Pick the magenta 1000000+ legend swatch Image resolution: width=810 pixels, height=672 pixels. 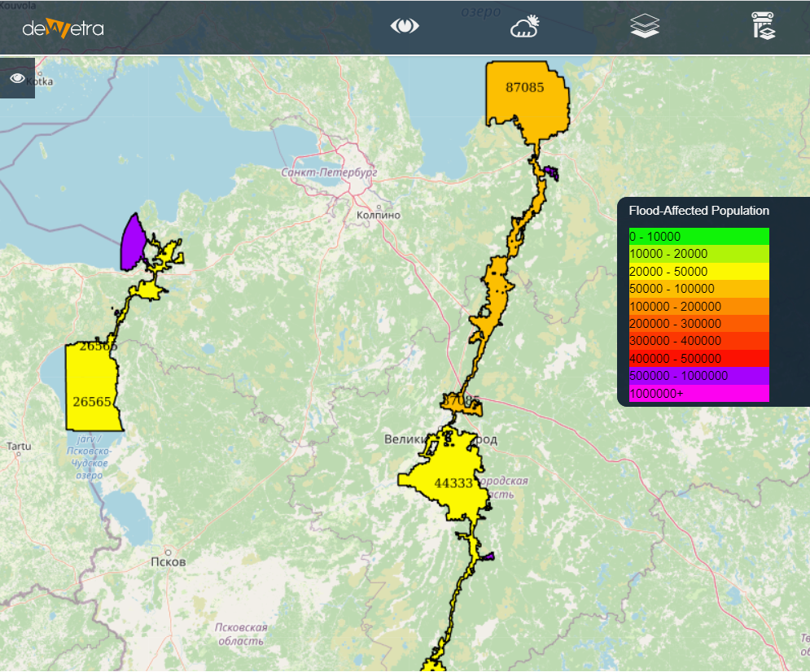coord(698,394)
